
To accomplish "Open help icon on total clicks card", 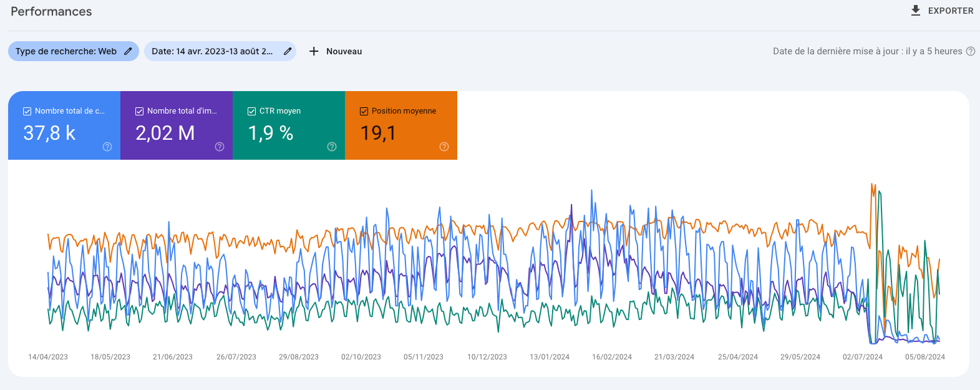I will (107, 147).
